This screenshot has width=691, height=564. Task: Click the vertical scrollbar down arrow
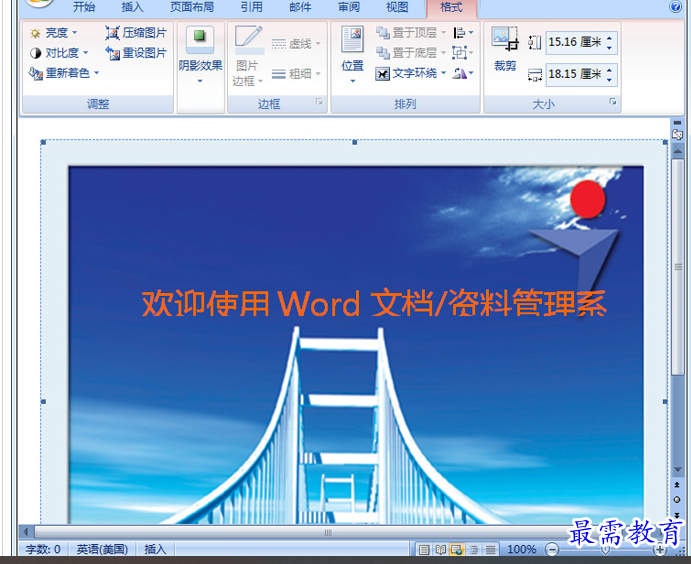[677, 469]
